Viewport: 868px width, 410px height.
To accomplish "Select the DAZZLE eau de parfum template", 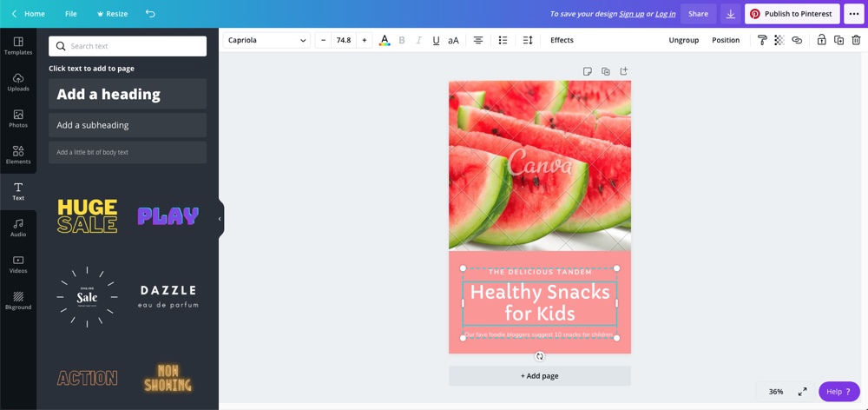I will click(x=168, y=297).
